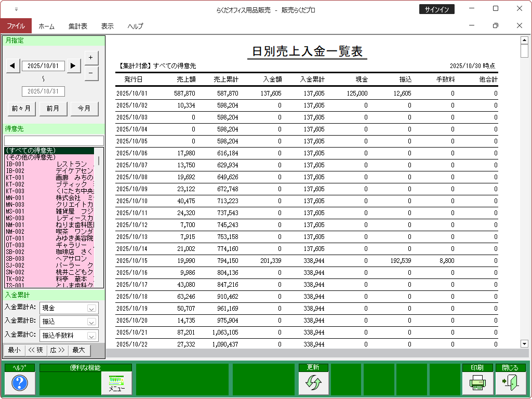Click the green refresh arrows icon

(x=314, y=383)
